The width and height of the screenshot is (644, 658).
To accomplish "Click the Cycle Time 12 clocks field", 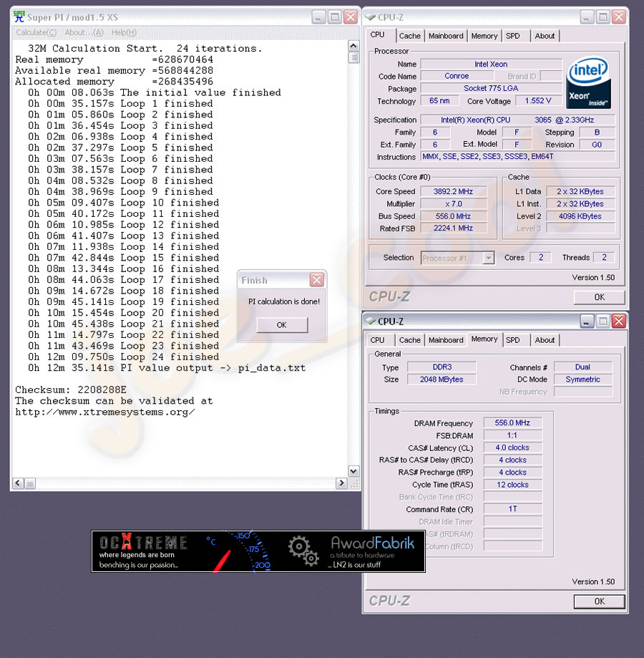I will (x=512, y=485).
